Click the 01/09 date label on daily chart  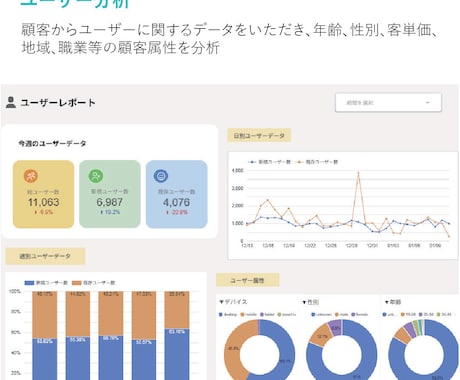[435, 245]
